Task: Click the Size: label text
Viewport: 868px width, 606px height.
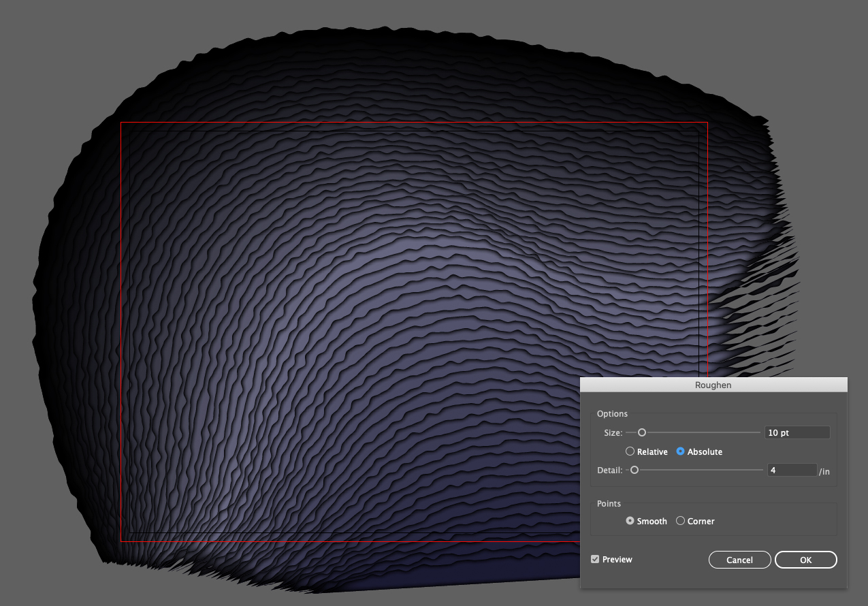Action: pyautogui.click(x=612, y=432)
